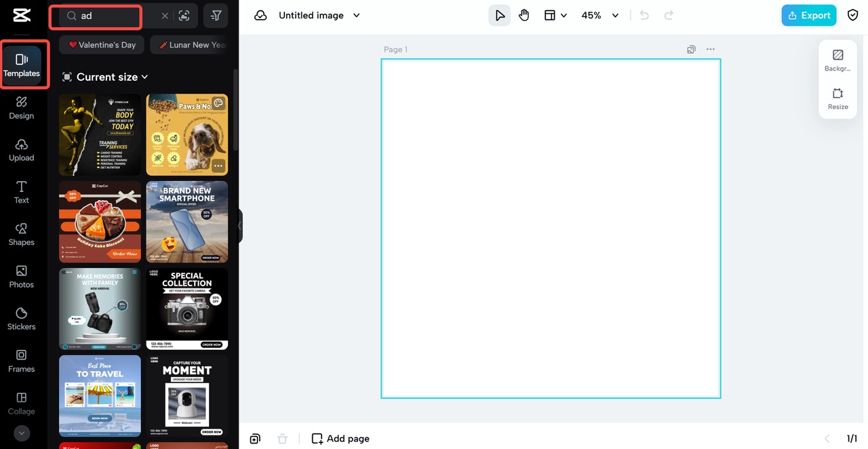This screenshot has width=868, height=449.
Task: Open the Resize tool
Action: 837,98
